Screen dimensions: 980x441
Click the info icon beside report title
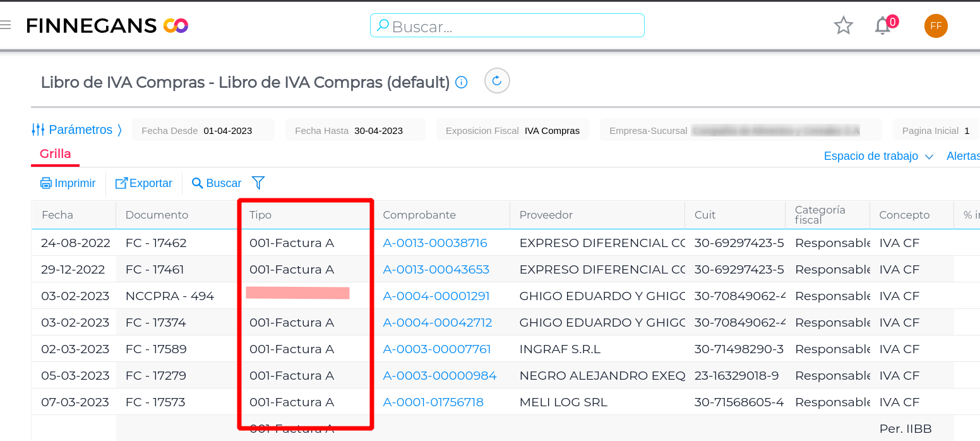coord(462,83)
